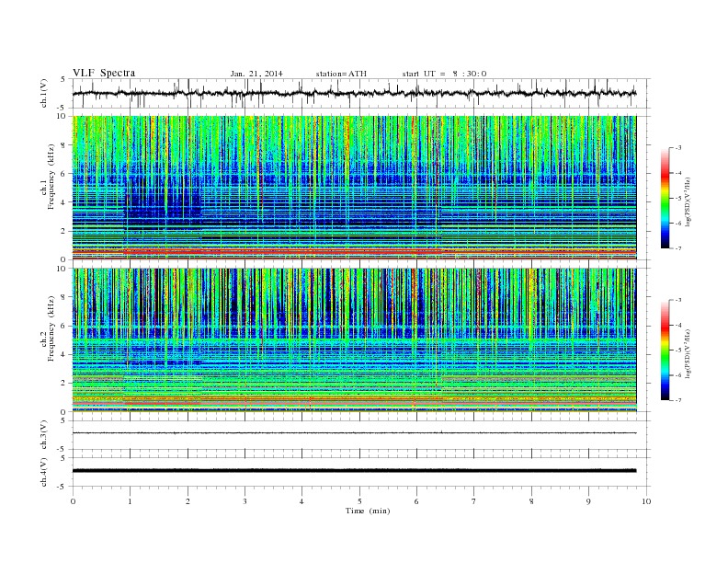Click time axis tick label "4"
Image resolution: width=728 pixels, height=563 pixels.
point(301,501)
